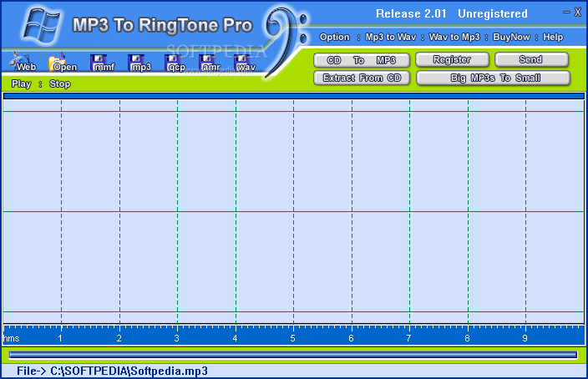
Task: Save as wav floppy icon
Action: point(245,63)
